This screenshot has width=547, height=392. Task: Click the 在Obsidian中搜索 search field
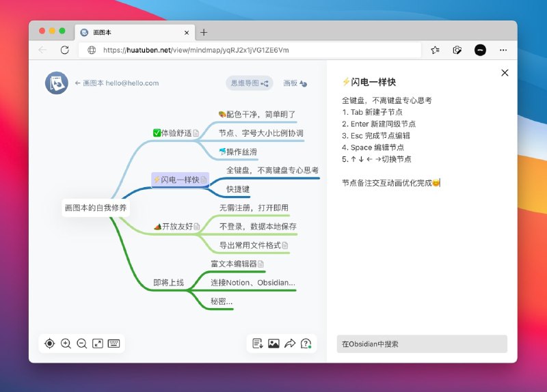(422, 344)
